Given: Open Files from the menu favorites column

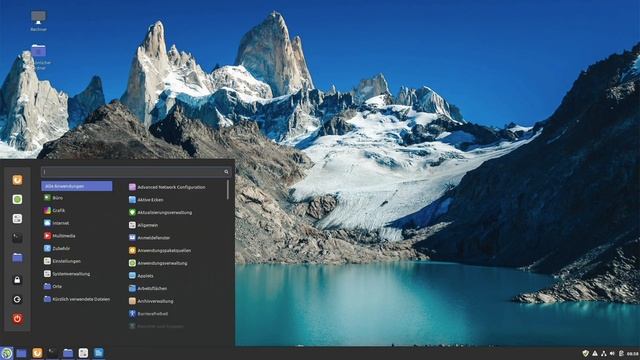Looking at the screenshot, I should (17, 258).
